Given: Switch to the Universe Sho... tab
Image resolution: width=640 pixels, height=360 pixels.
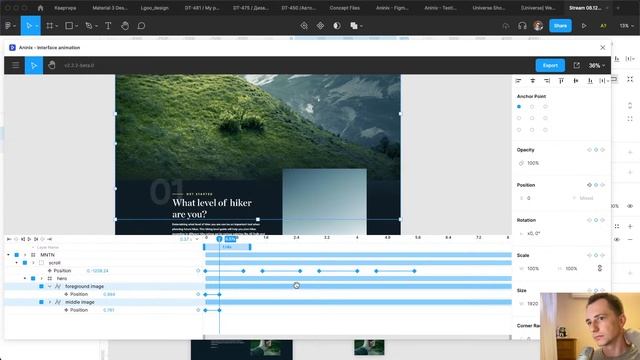Looking at the screenshot, I should tap(489, 8).
